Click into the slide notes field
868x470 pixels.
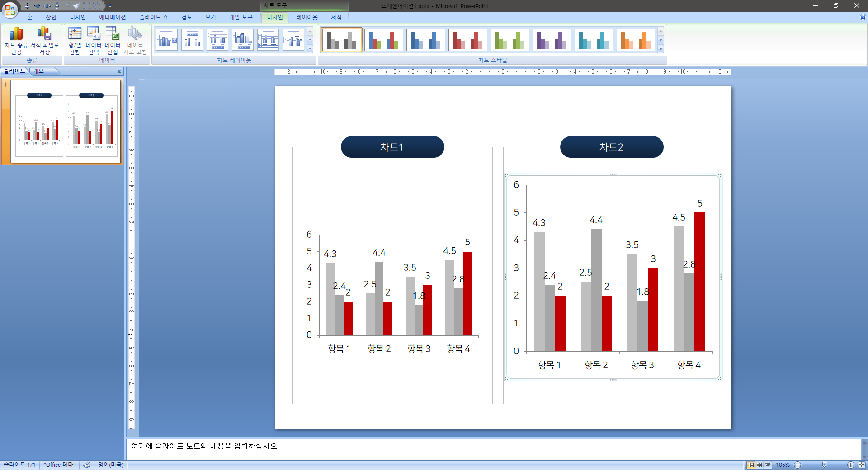493,449
